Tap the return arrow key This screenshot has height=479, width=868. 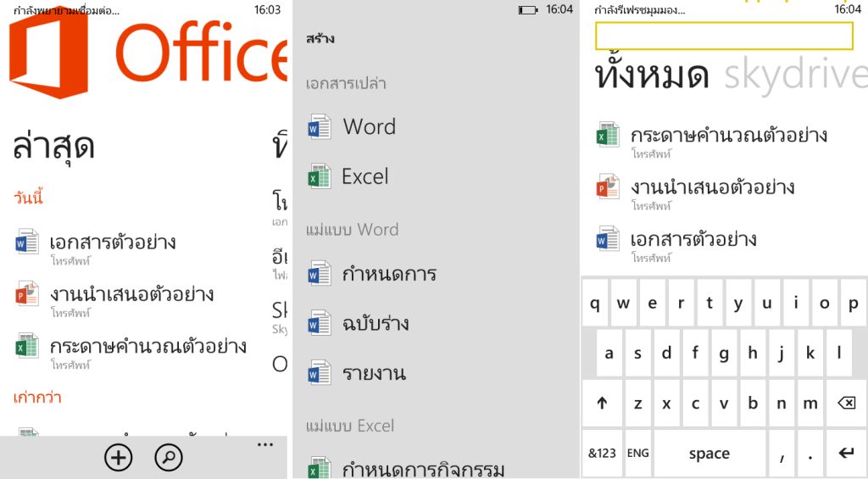point(846,454)
